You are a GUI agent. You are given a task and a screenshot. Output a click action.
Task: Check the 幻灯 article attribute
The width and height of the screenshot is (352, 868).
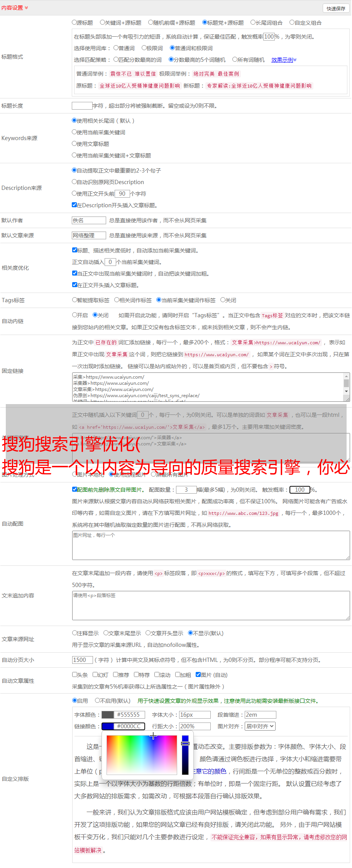[95, 675]
